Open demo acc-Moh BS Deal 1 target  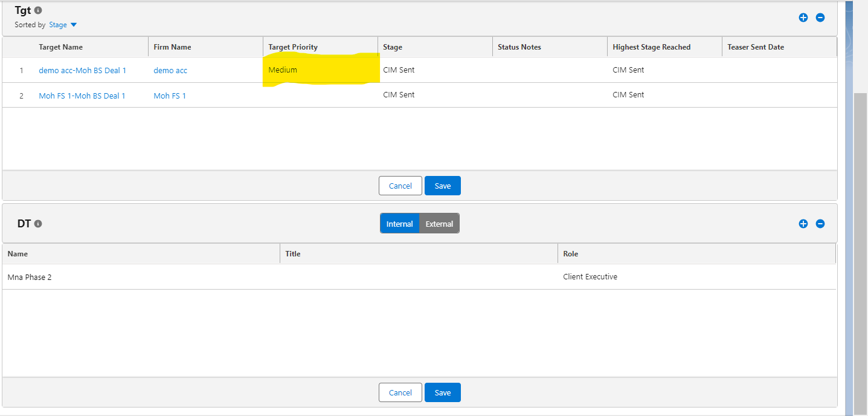[82, 70]
